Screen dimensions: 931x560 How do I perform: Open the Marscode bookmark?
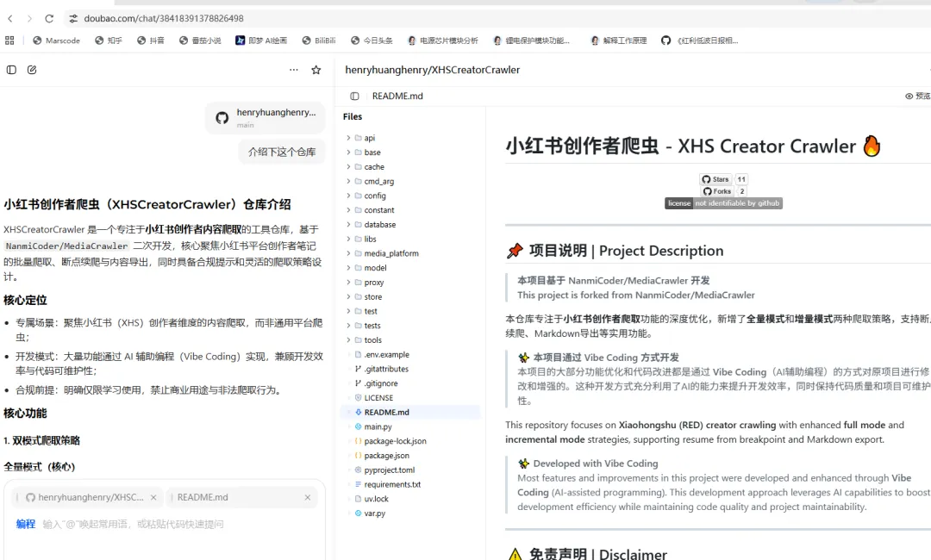[56, 40]
